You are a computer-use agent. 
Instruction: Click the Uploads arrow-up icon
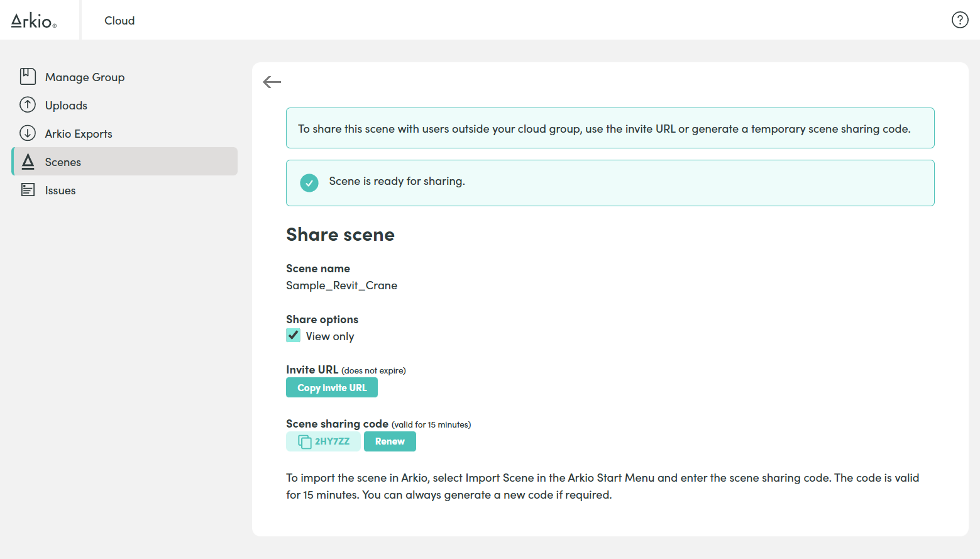point(28,105)
